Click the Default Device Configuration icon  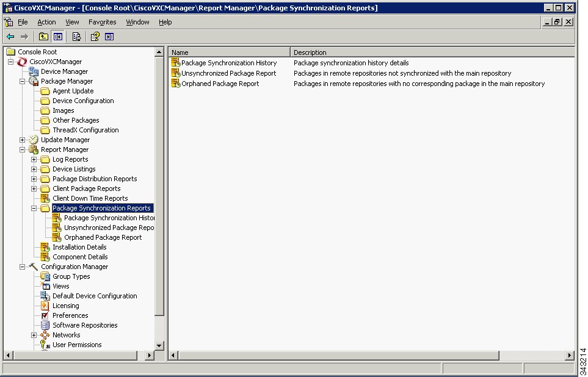[45, 296]
